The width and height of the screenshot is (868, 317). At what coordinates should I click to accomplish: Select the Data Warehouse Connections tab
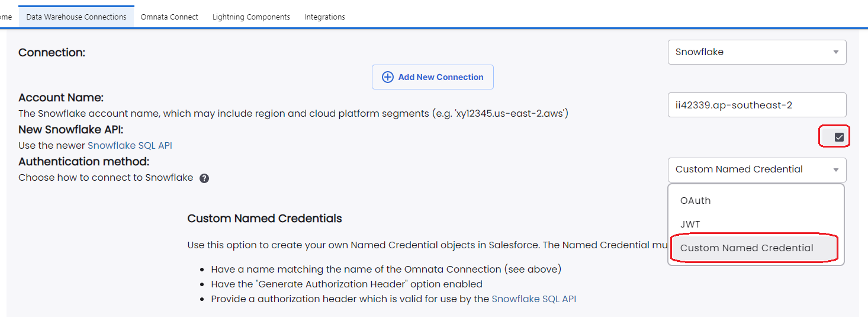point(76,17)
